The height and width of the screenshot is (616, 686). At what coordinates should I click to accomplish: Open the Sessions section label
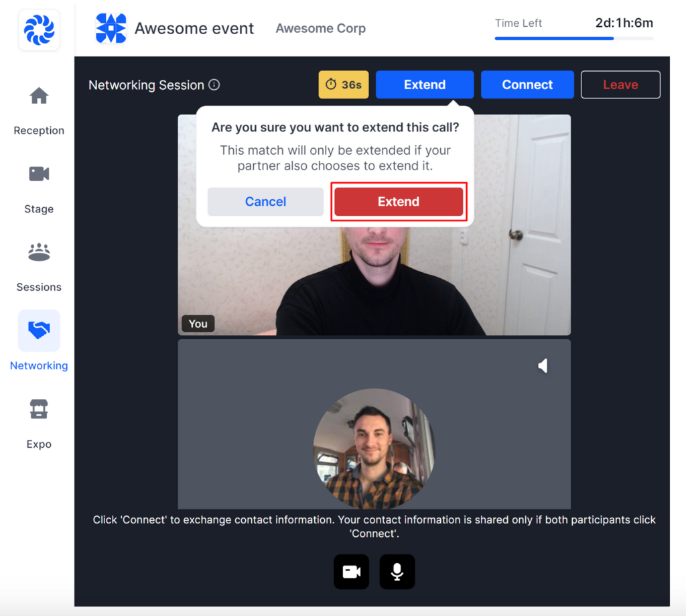pos(39,287)
